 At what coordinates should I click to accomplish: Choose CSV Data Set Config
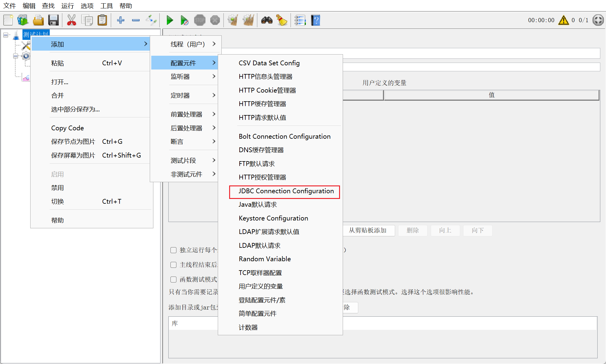click(269, 63)
